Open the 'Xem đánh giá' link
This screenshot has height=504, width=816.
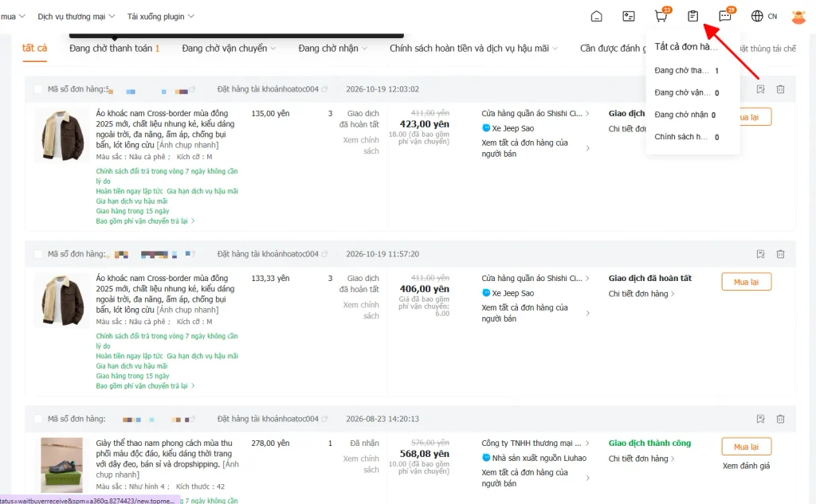tap(746, 466)
